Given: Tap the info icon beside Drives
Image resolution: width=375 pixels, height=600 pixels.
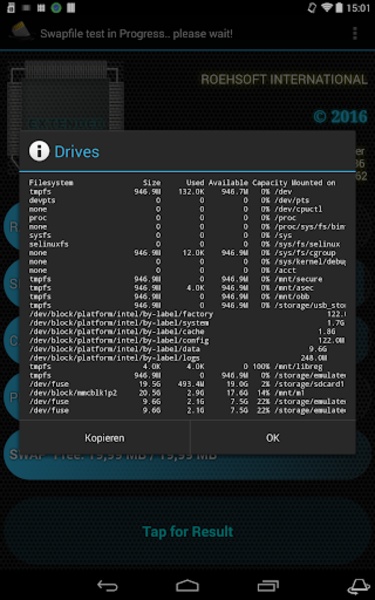Looking at the screenshot, I should (x=39, y=151).
